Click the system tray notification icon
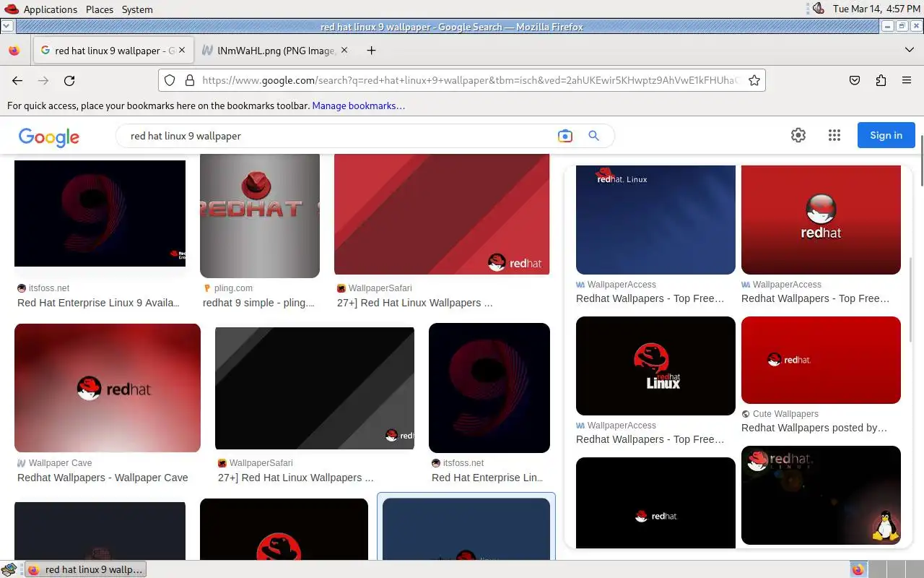This screenshot has width=924, height=578. [x=818, y=9]
